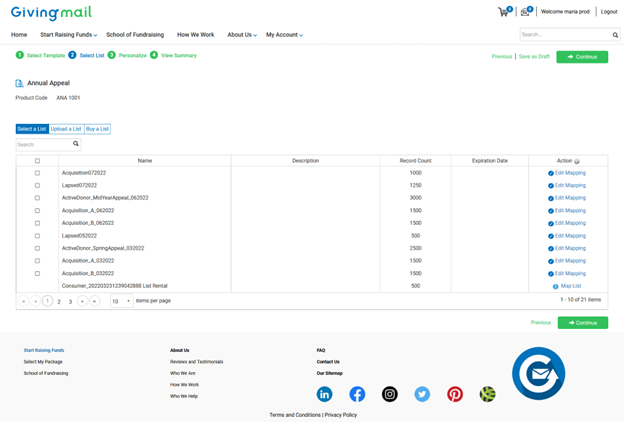Switch to the Buy a List tab
Screen dimensions: 624x422
coord(97,129)
